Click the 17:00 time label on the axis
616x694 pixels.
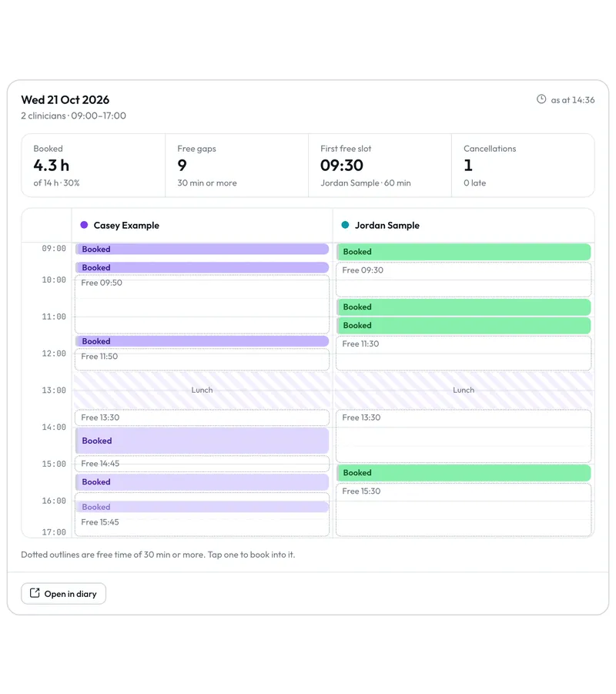[x=54, y=532]
